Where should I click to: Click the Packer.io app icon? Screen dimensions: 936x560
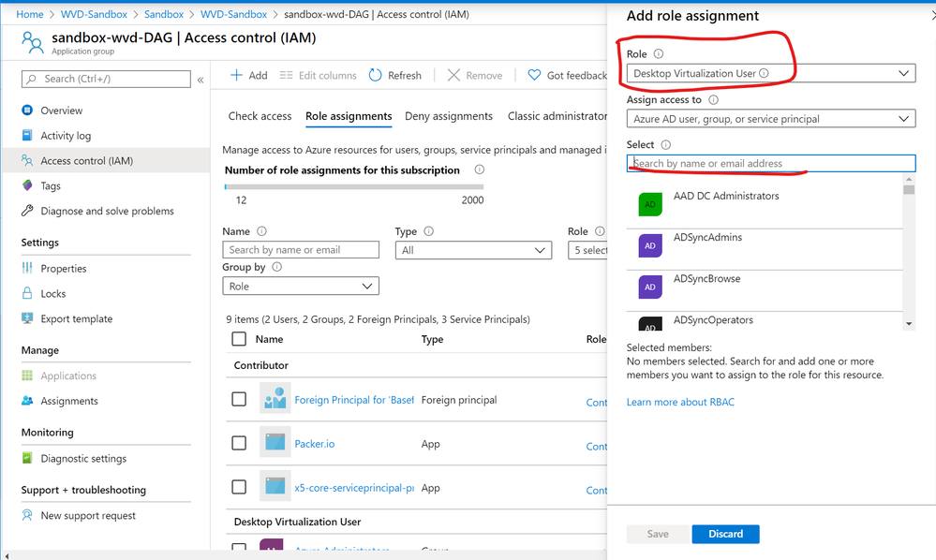click(275, 442)
